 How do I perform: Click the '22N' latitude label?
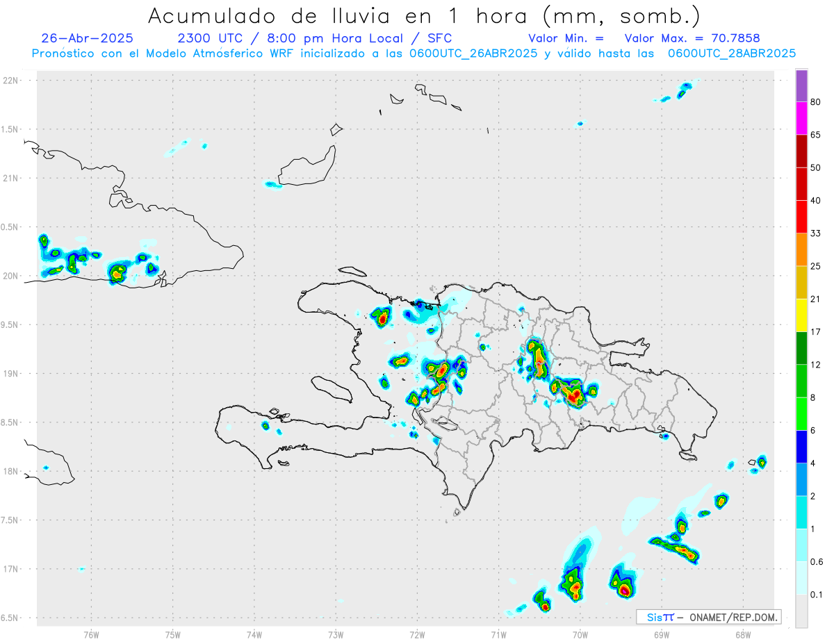click(x=11, y=81)
